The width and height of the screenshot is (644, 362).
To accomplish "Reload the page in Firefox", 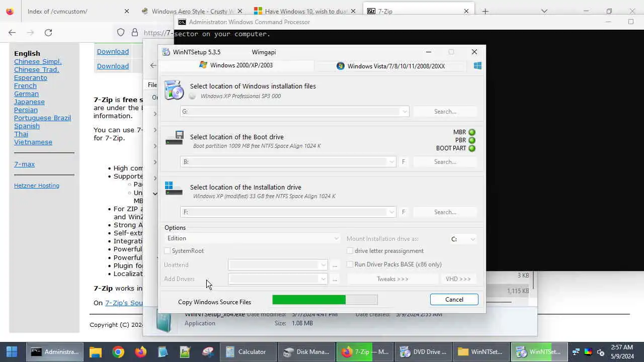I will click(48, 32).
